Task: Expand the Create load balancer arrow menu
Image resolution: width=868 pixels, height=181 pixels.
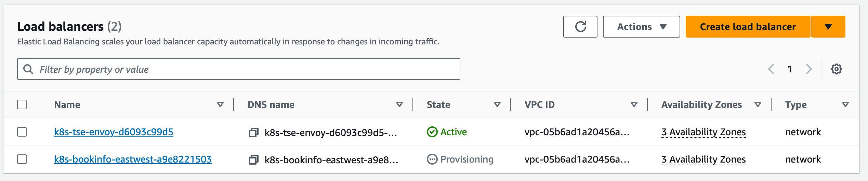Action: 828,27
